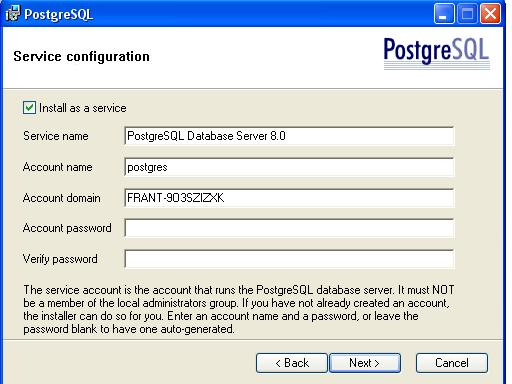This screenshot has height=384, width=512.
Task: Proceed using the Next button
Action: [365, 363]
